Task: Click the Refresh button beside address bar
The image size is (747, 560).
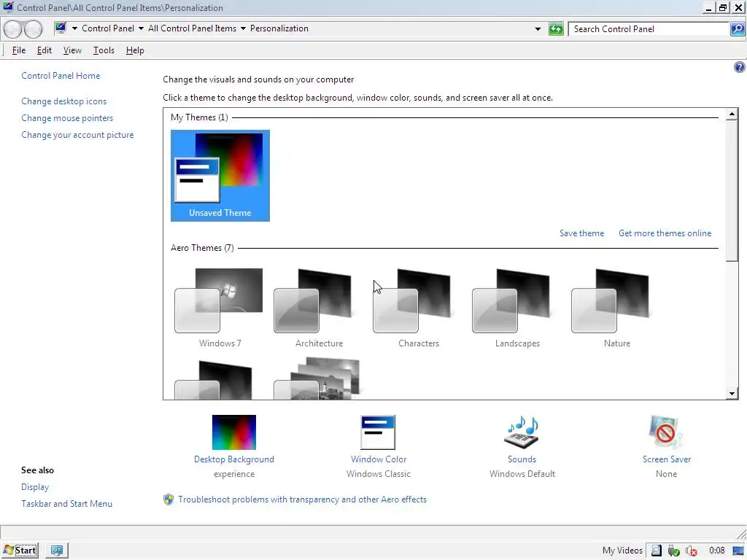Action: click(555, 28)
